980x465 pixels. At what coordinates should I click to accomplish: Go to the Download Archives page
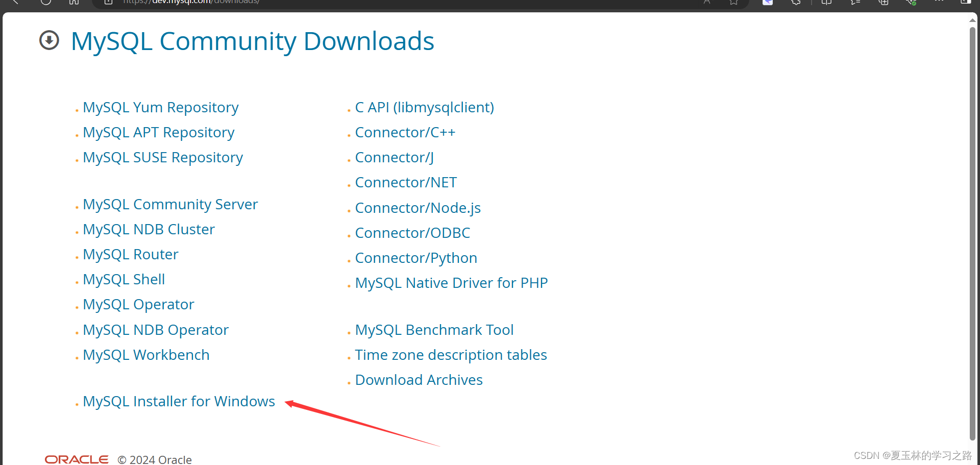419,380
